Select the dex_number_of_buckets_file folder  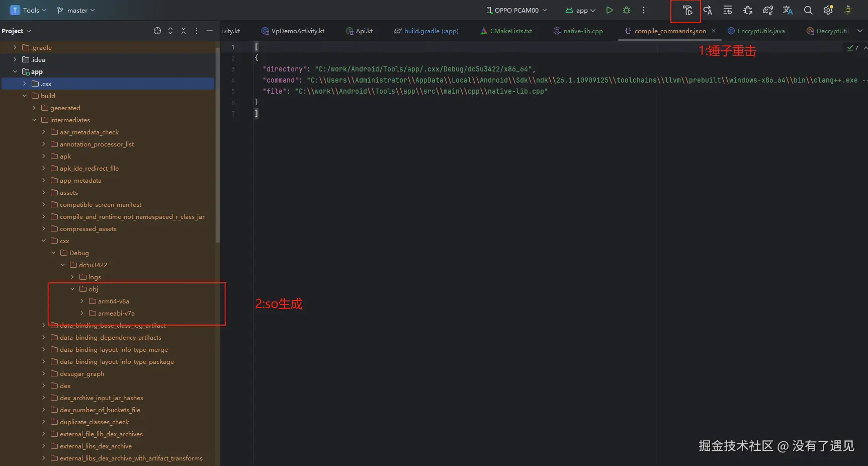[x=100, y=410]
